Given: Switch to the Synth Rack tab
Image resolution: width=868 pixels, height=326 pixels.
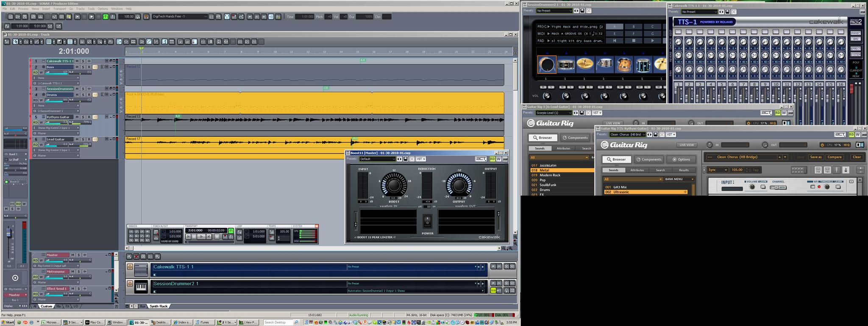Looking at the screenshot, I should pos(159,306).
